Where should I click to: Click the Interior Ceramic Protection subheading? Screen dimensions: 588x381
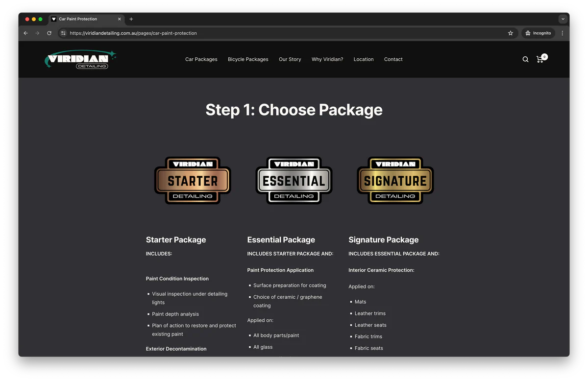tap(382, 270)
